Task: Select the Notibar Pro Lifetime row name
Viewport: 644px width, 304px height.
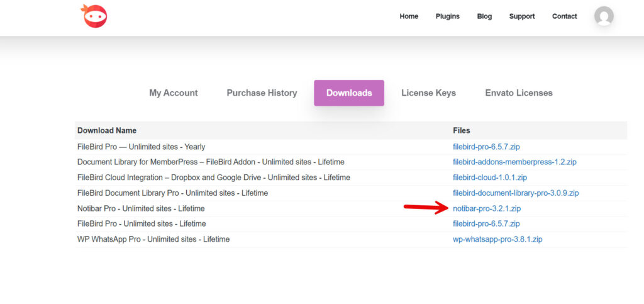Action: tap(141, 209)
